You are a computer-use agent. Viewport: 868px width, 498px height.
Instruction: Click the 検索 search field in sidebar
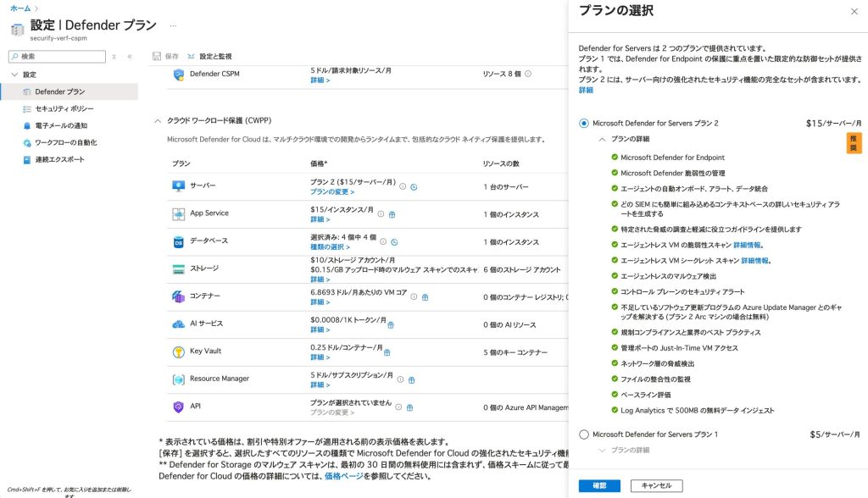(59, 56)
